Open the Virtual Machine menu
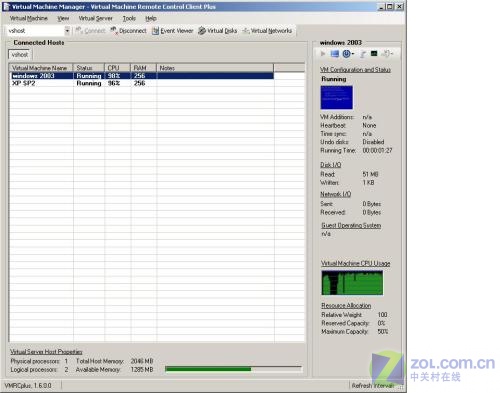The height and width of the screenshot is (393, 500). click(x=29, y=18)
